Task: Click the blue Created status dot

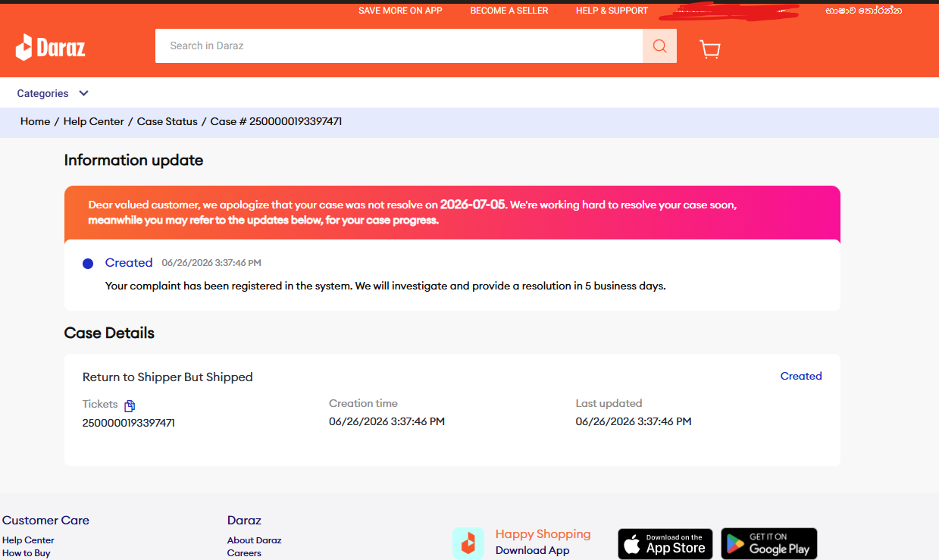Action: coord(88,264)
